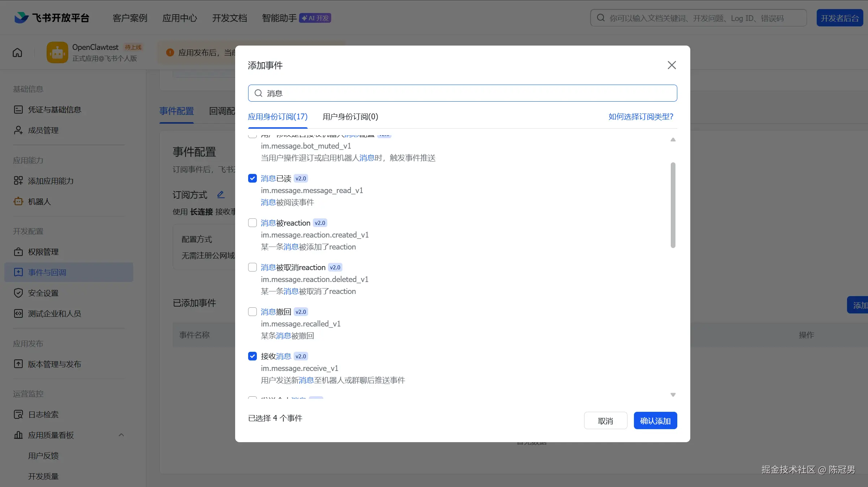Click the 机器人 sidebar robot icon
Viewport: 868px width, 487px height.
pos(18,201)
